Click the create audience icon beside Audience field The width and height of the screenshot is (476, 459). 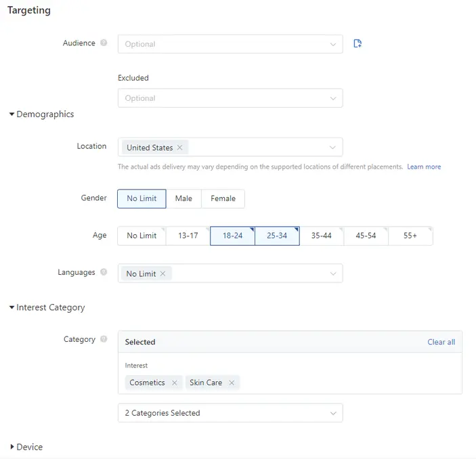click(358, 44)
